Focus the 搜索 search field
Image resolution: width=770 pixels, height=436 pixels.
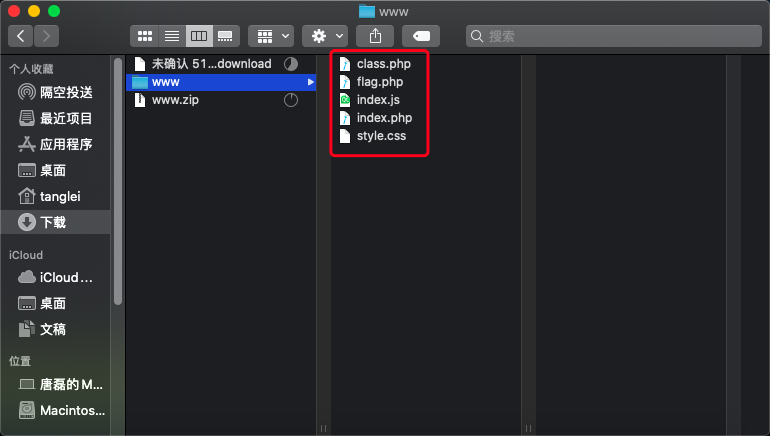(x=614, y=36)
